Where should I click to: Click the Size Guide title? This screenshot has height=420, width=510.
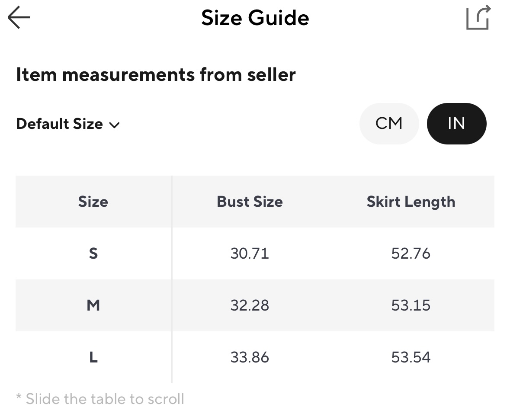click(x=255, y=18)
